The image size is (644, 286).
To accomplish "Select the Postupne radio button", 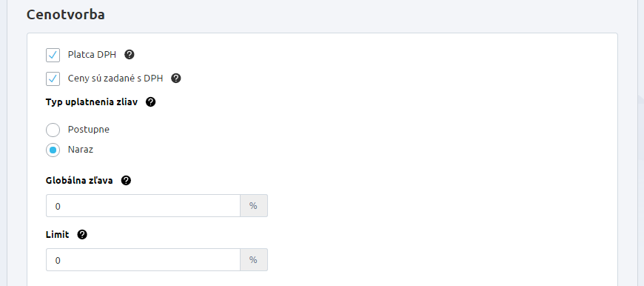I will pos(53,130).
